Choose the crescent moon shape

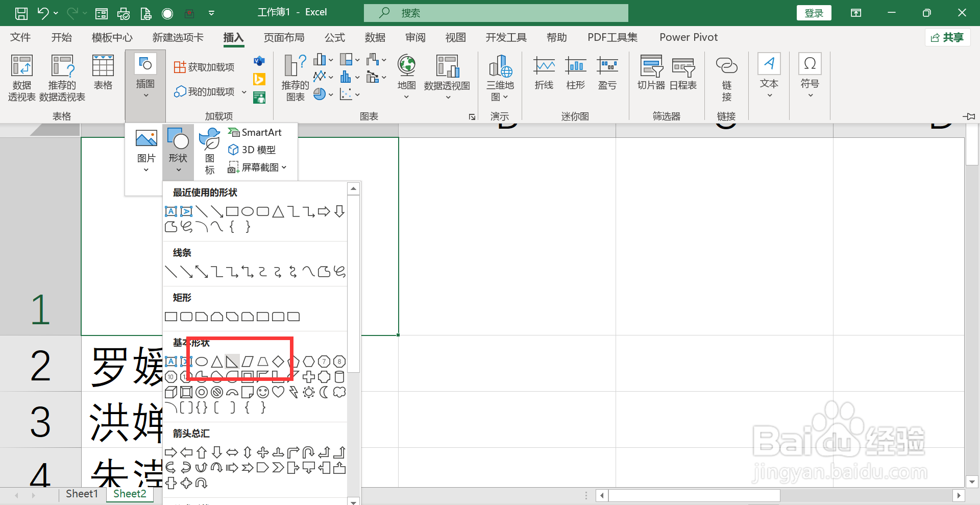pyautogui.click(x=324, y=392)
